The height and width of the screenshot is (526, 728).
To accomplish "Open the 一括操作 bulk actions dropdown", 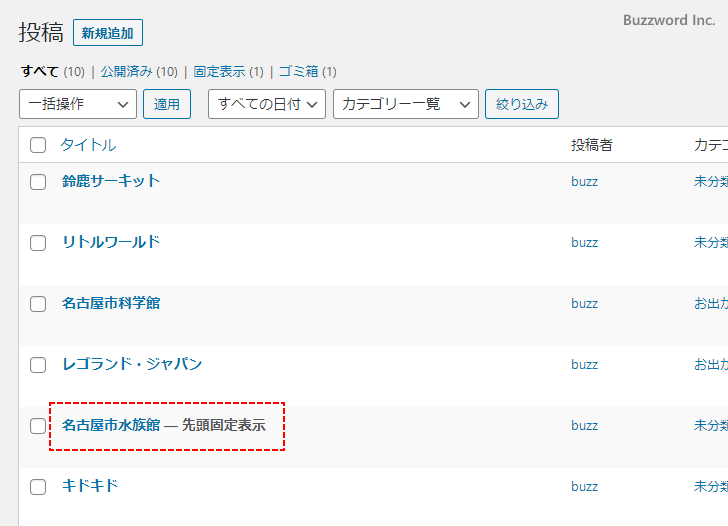I will [x=77, y=104].
